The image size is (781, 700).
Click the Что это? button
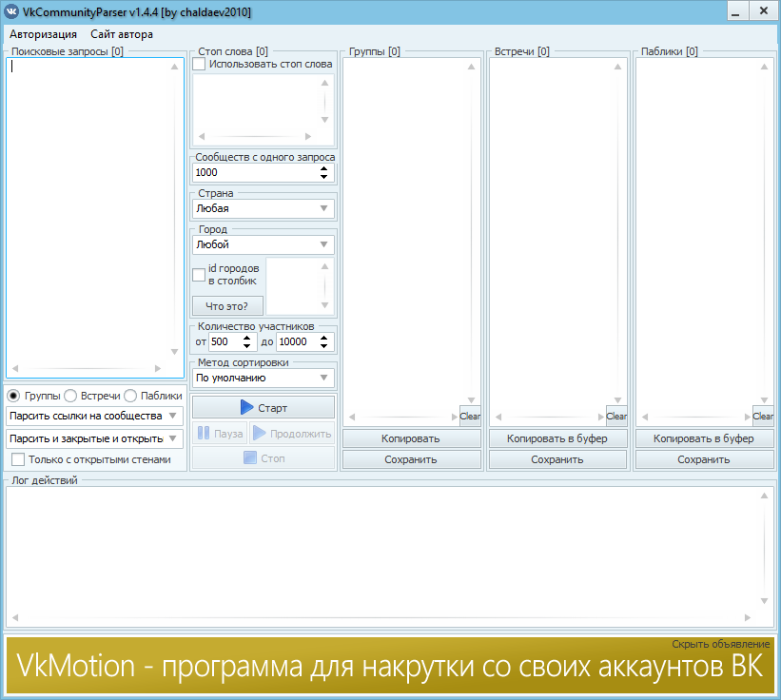(227, 305)
